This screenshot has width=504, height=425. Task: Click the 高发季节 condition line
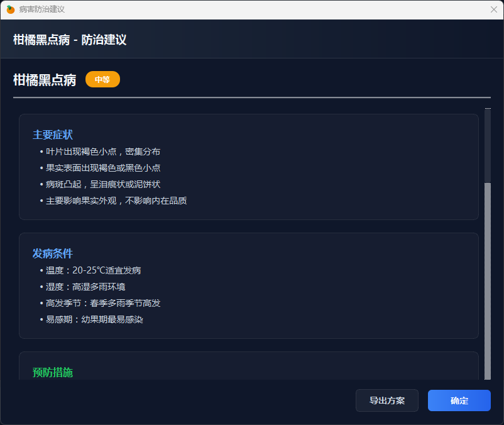103,303
